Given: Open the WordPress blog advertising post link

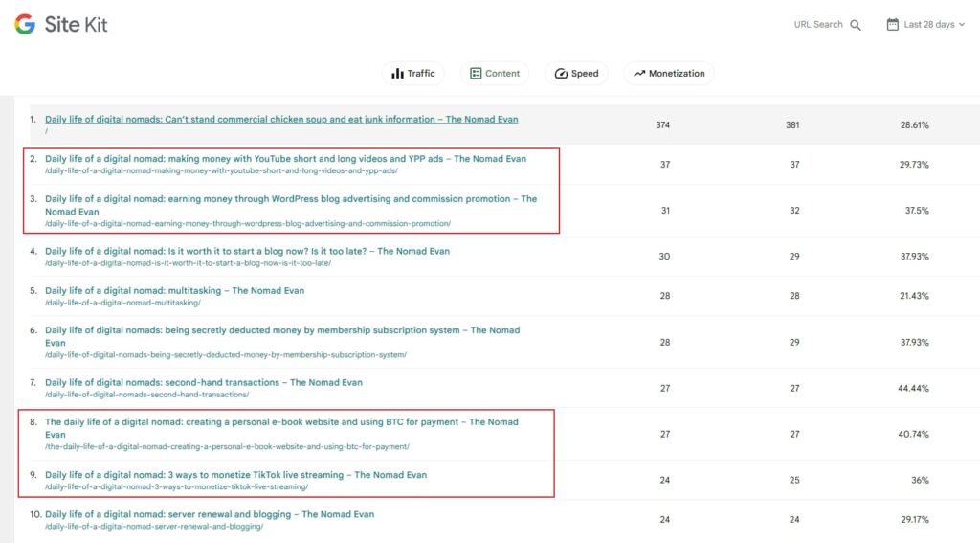Looking at the screenshot, I should (291, 199).
